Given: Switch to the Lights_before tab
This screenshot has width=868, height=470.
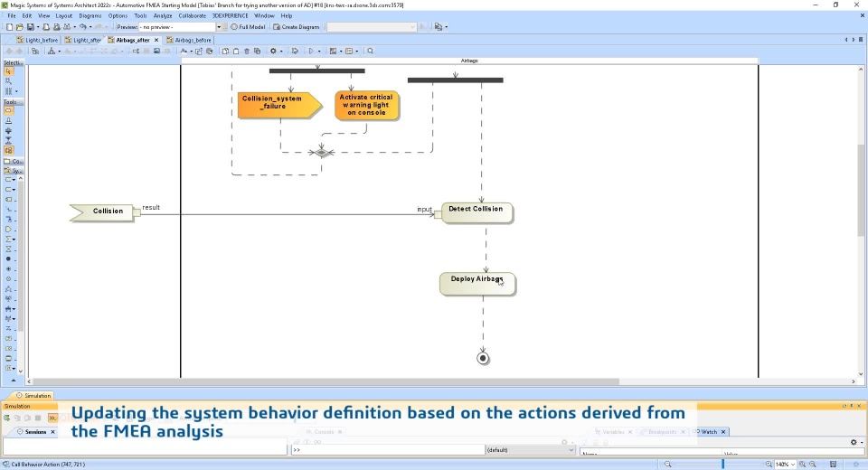Looking at the screenshot, I should 37,40.
